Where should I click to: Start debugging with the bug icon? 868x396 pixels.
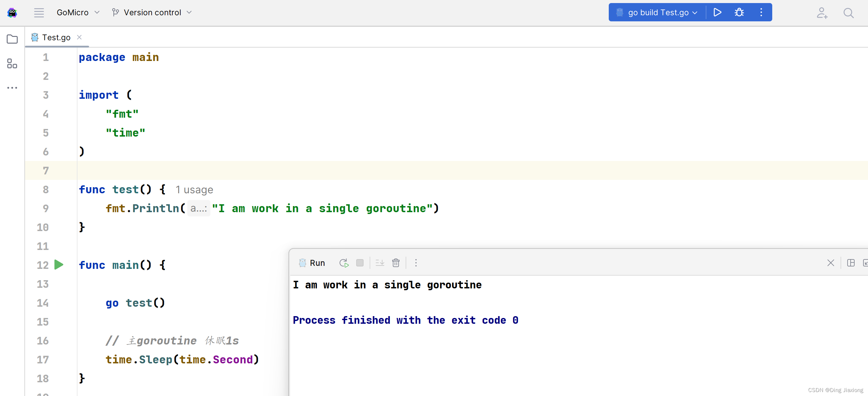click(739, 12)
